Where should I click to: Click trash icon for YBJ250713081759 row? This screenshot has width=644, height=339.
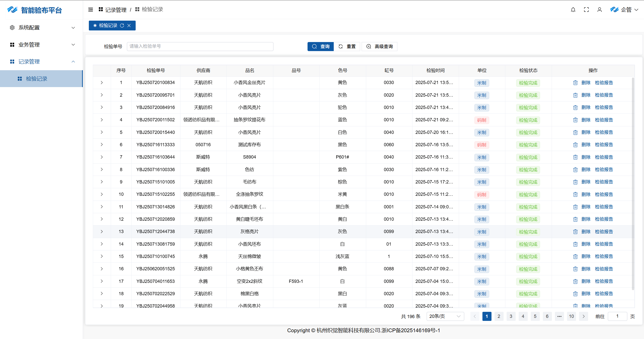tap(575, 244)
